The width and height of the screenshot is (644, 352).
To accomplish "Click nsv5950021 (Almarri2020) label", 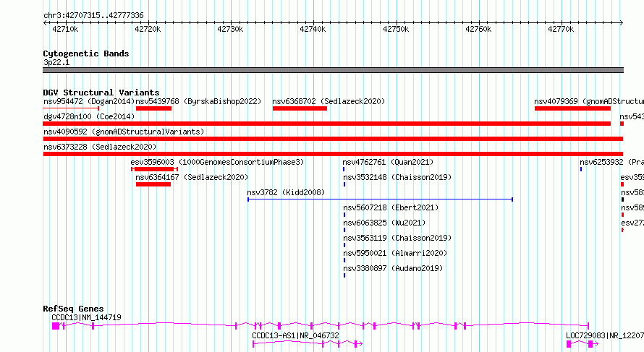I will [395, 253].
